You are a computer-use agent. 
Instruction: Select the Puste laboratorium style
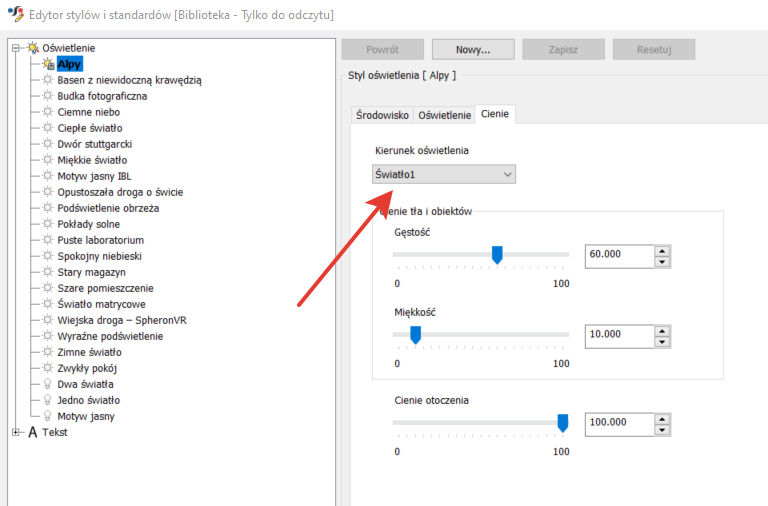(100, 240)
